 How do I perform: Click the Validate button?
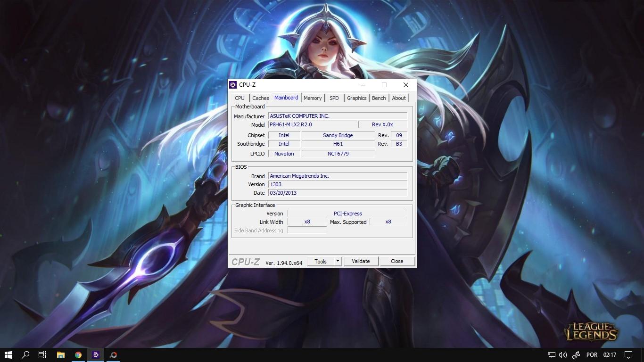pyautogui.click(x=361, y=261)
